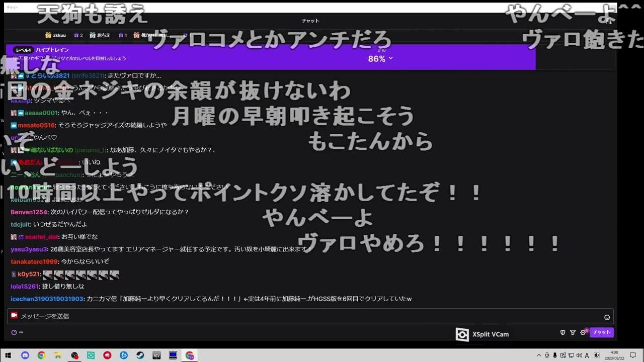Open zkkuu top gifter entry
Screen dimensions: 644x362
pos(55,35)
